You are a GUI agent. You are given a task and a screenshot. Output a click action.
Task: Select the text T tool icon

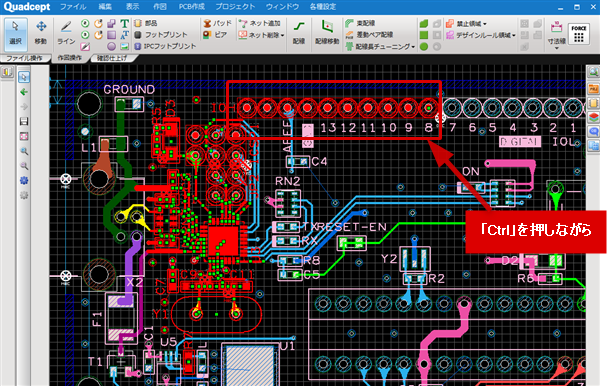(124, 23)
